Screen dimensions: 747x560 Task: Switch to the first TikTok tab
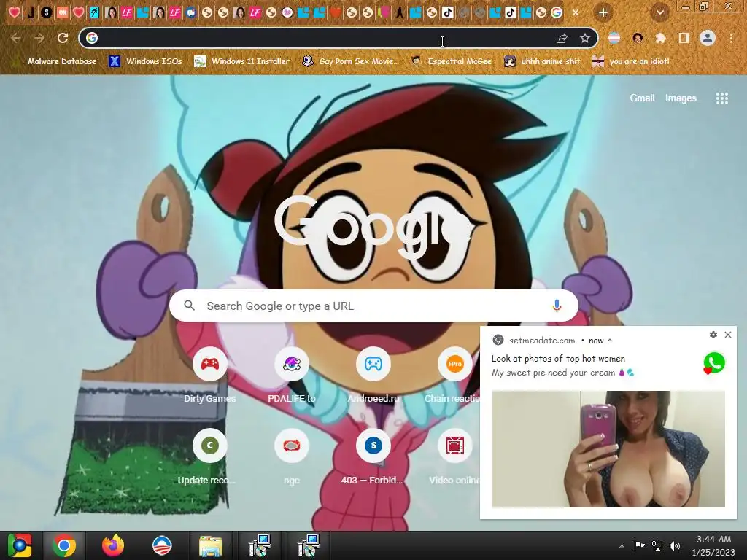coord(447,13)
